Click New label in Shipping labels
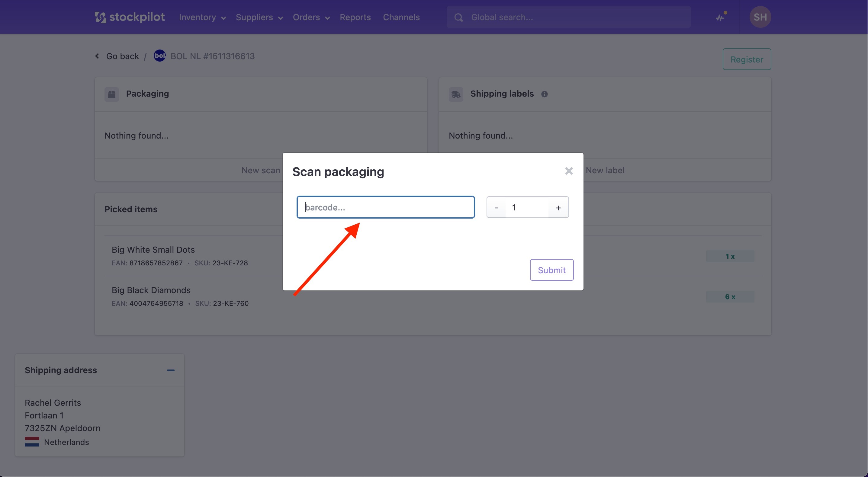868x477 pixels. click(x=605, y=171)
